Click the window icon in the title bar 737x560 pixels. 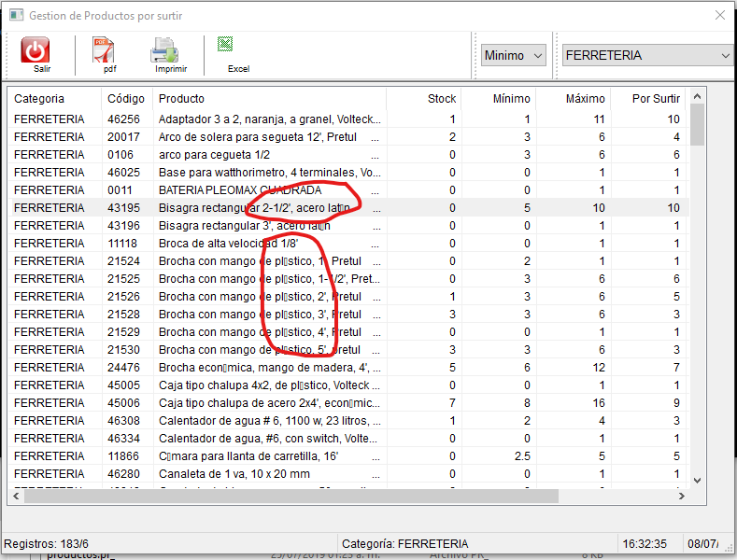pos(15,16)
